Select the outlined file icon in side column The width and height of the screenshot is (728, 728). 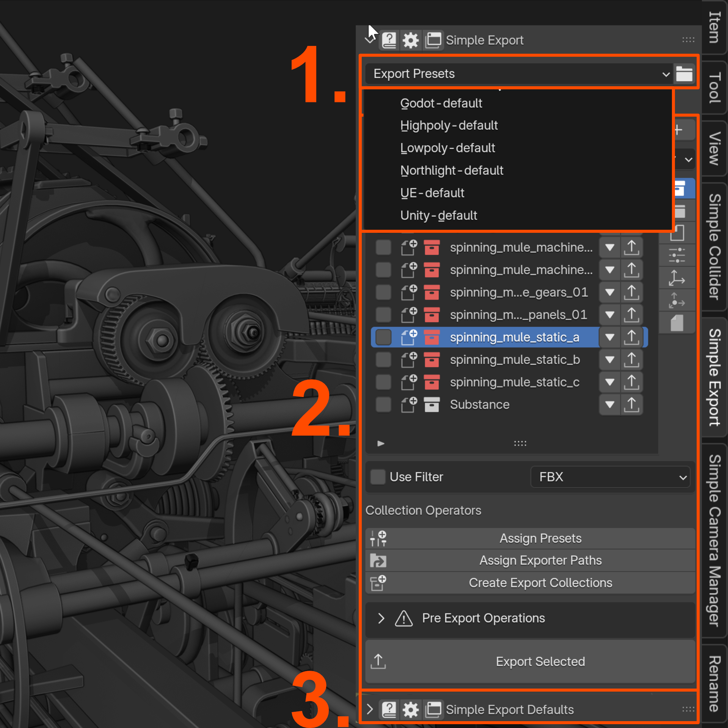tap(677, 233)
